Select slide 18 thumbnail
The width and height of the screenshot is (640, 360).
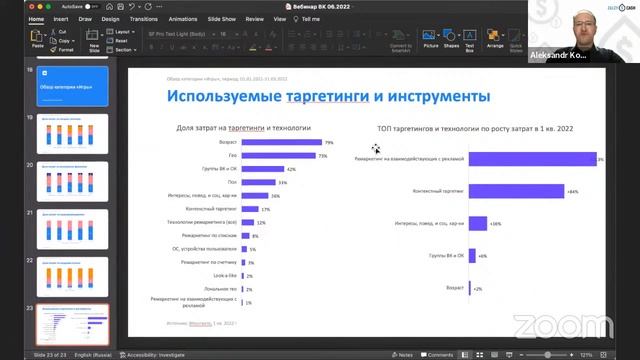(x=72, y=86)
